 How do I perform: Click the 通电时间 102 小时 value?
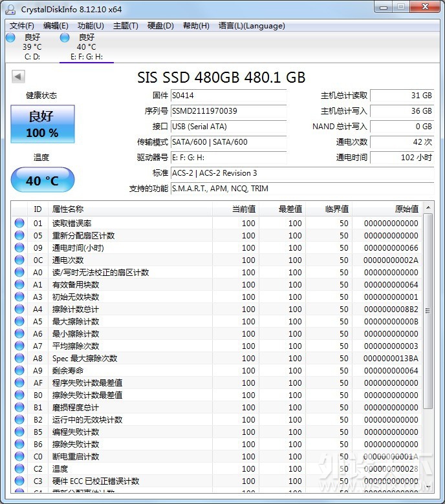[402, 158]
